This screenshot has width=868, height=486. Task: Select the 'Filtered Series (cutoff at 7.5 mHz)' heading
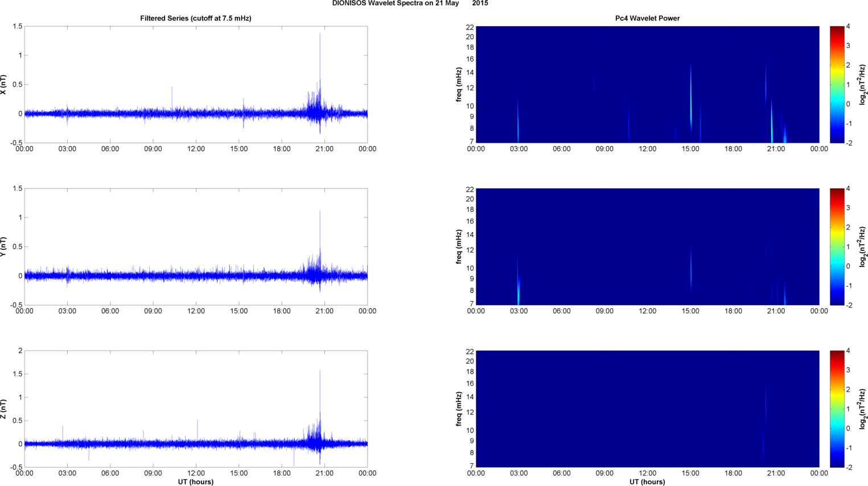click(x=196, y=18)
